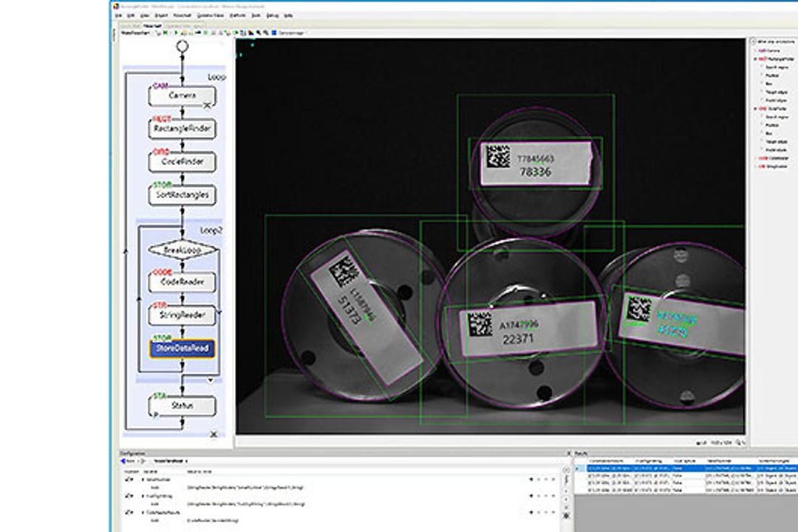Click pencil icon of second configuration row
The height and width of the screenshot is (532, 798).
tap(129, 495)
